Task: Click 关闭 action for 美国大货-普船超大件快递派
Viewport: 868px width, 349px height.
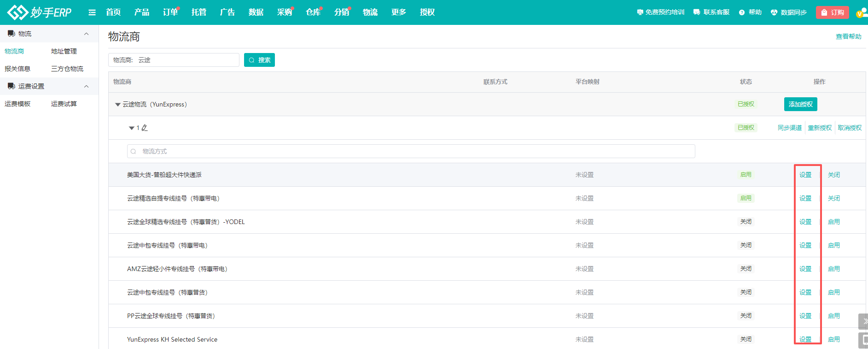Action: (834, 175)
